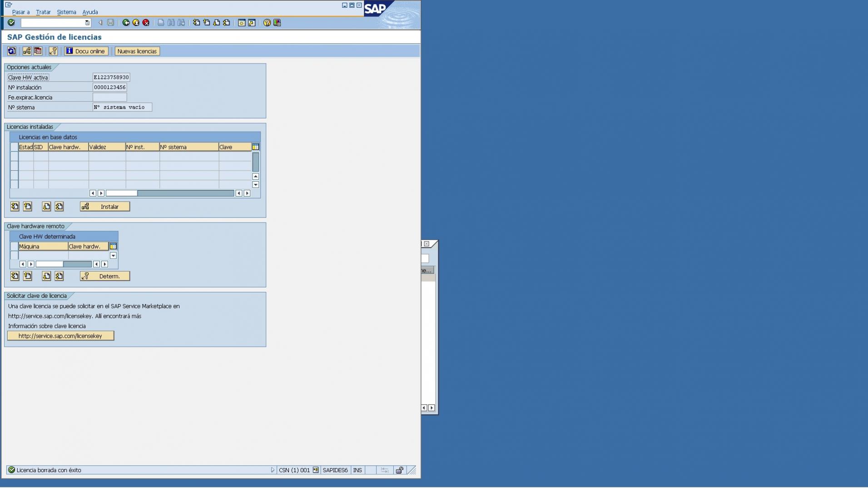Open the Sistema menu

(66, 12)
